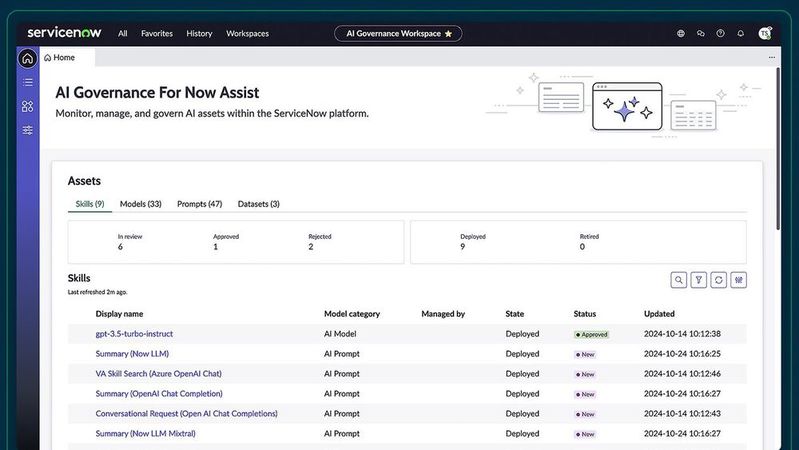Sort by Managed by column header
Viewport: 799px width, 450px height.
coord(443,314)
